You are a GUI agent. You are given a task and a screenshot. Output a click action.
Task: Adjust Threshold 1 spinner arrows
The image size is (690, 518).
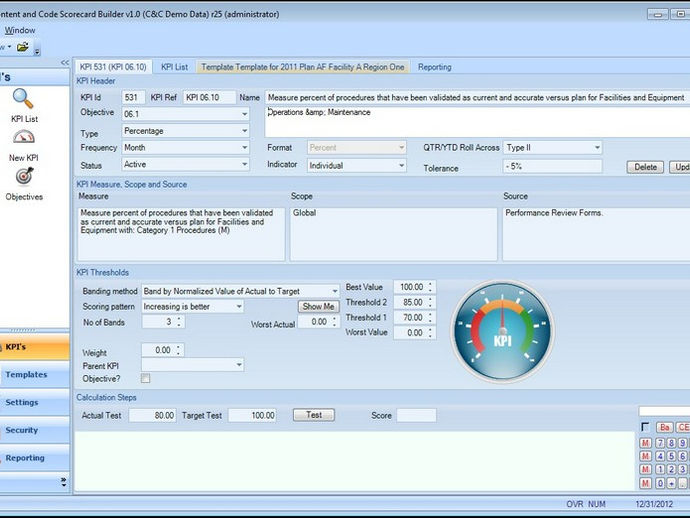[430, 317]
